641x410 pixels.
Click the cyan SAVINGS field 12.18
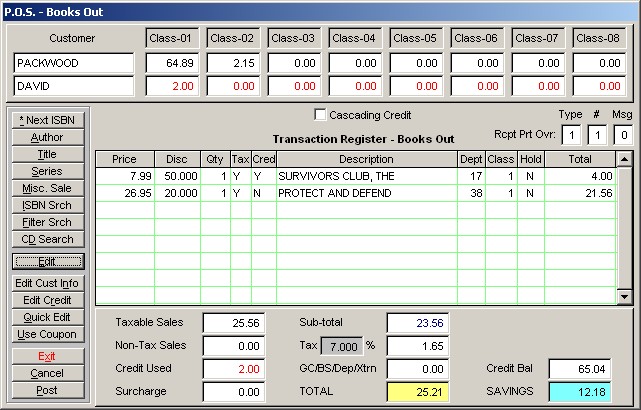point(580,392)
